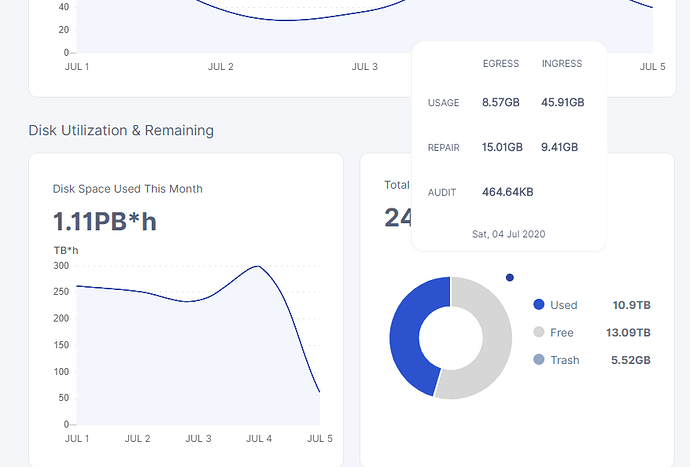This screenshot has width=690, height=467.
Task: Click JUL 2 on the top bandwidth chart
Action: pos(220,66)
